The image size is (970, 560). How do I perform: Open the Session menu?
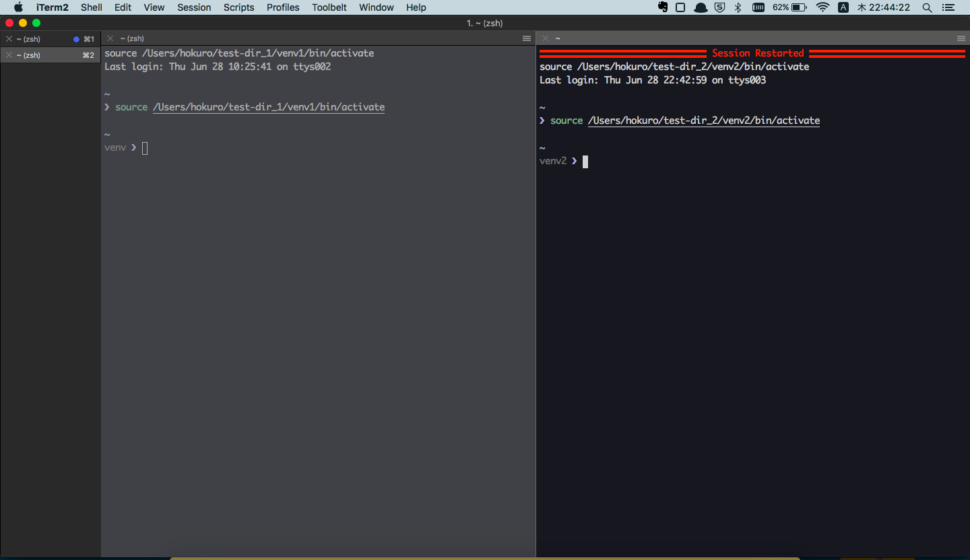[194, 7]
